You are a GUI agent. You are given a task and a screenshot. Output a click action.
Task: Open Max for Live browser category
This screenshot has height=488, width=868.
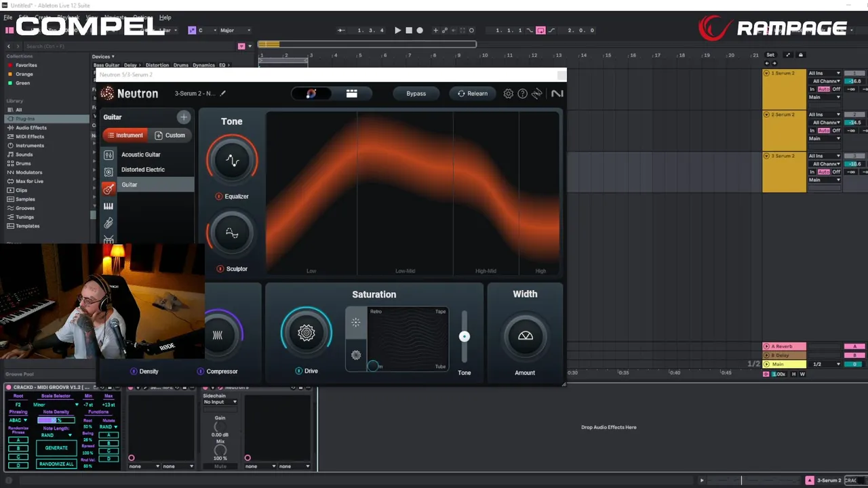29,181
